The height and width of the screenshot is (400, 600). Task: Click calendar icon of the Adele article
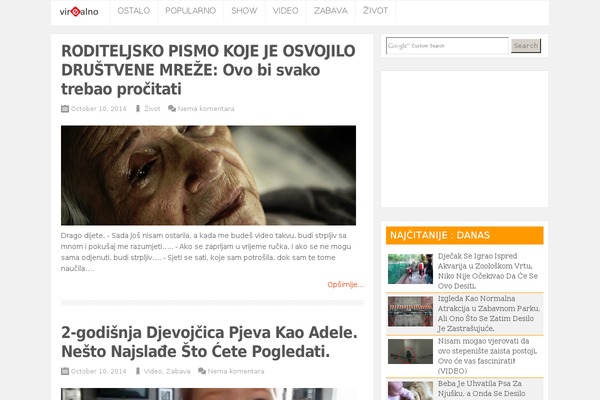click(x=65, y=371)
